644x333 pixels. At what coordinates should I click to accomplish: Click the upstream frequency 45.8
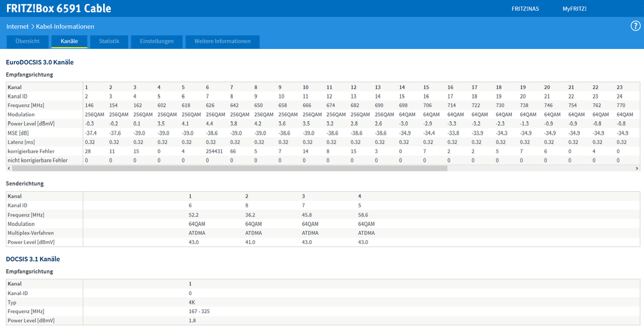pos(307,214)
